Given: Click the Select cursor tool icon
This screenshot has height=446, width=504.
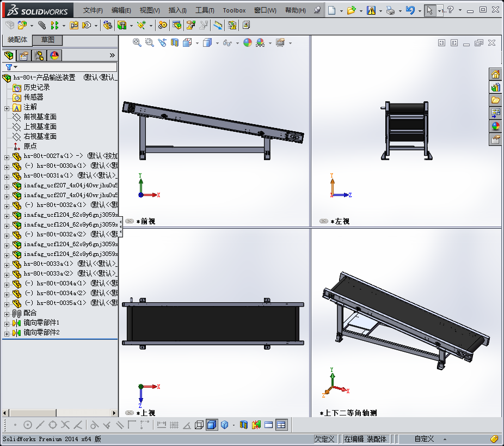Looking at the screenshot, I should coord(429,10).
